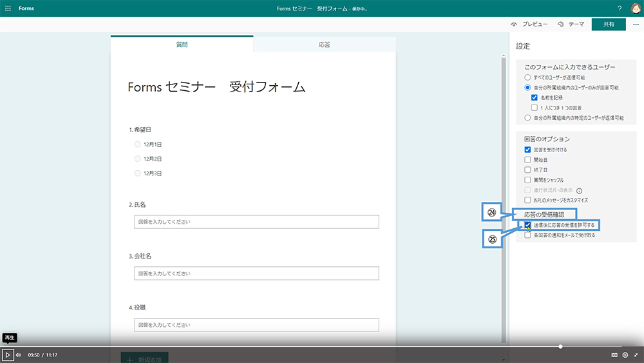Click the 氏名 answer input field
644x363 pixels.
(256, 222)
